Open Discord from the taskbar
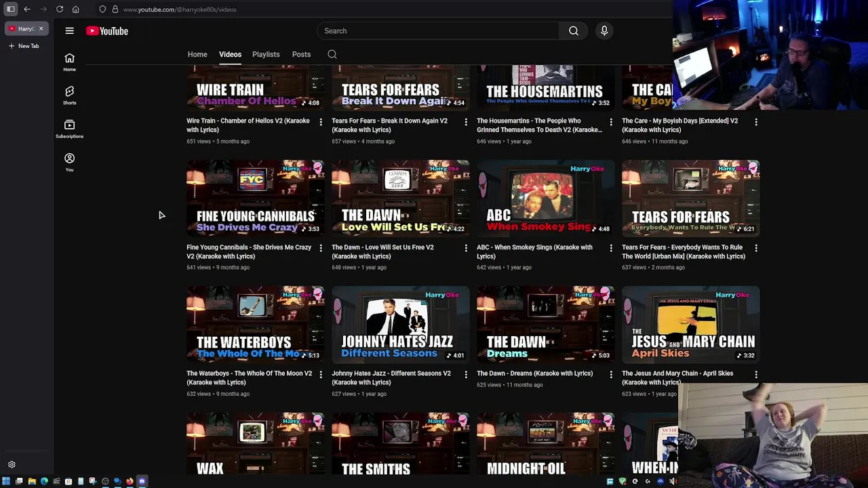 [142, 481]
